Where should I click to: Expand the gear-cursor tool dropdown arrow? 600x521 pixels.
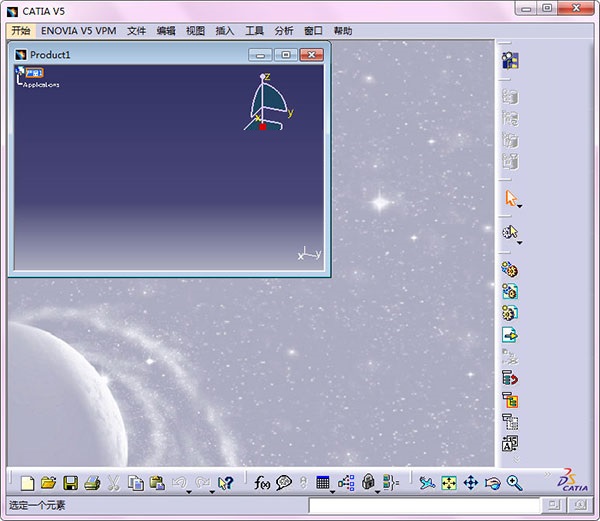[x=520, y=243]
